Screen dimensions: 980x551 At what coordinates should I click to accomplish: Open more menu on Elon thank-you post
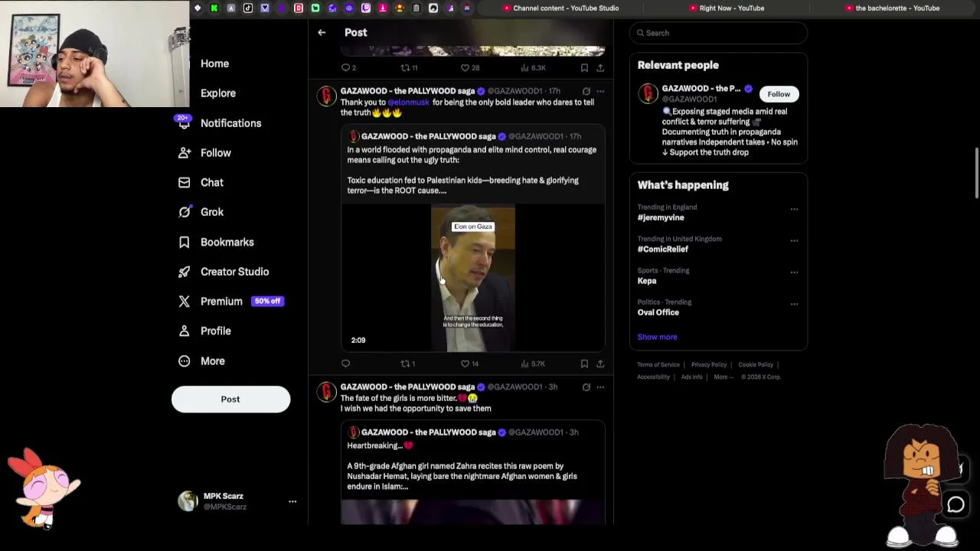pyautogui.click(x=600, y=91)
